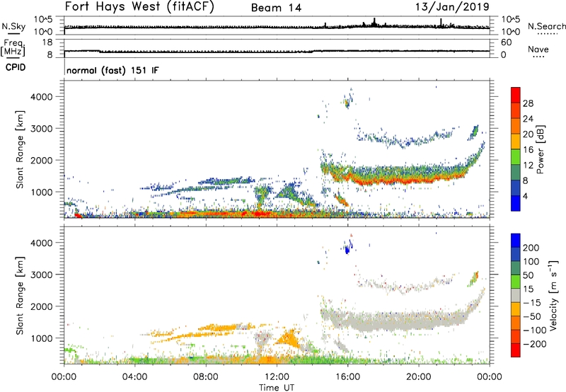Viewport: 566px width, 392px height.
Task: Click 'normal (fast) 151 IF' text
Action: point(112,70)
